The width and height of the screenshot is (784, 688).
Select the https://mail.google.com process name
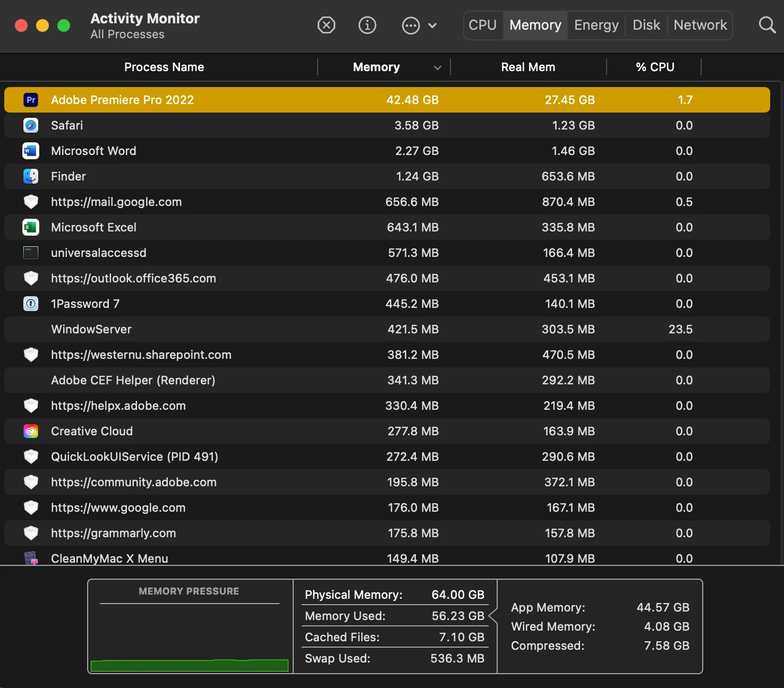pos(116,202)
